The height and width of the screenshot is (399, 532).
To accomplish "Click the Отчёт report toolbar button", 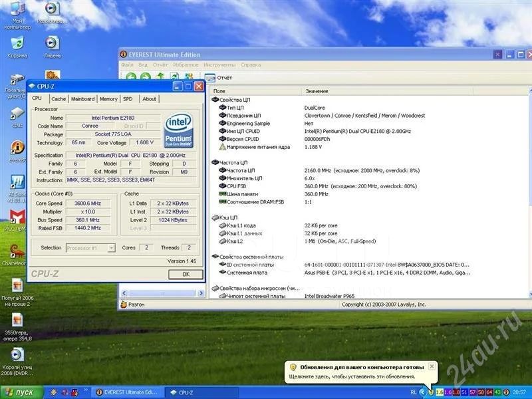I will [219, 78].
